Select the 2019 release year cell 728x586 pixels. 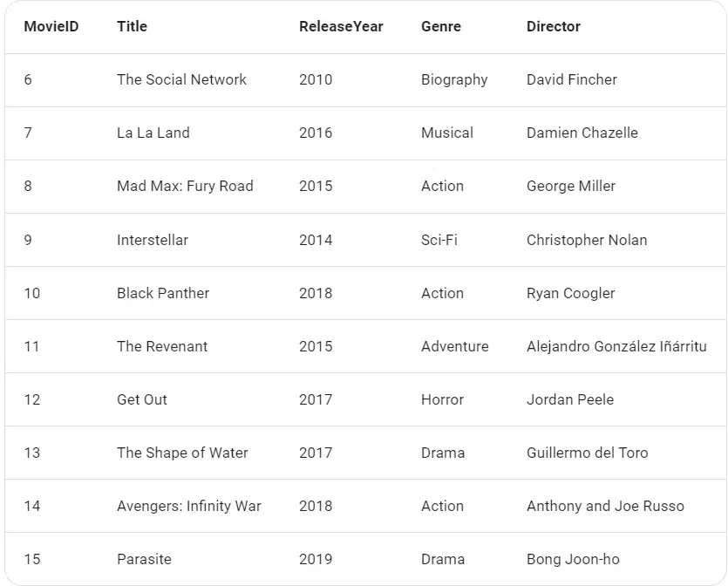point(316,559)
